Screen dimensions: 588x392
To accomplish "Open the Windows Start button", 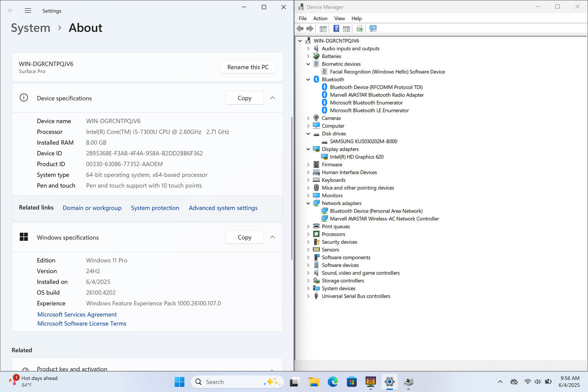I will (179, 382).
